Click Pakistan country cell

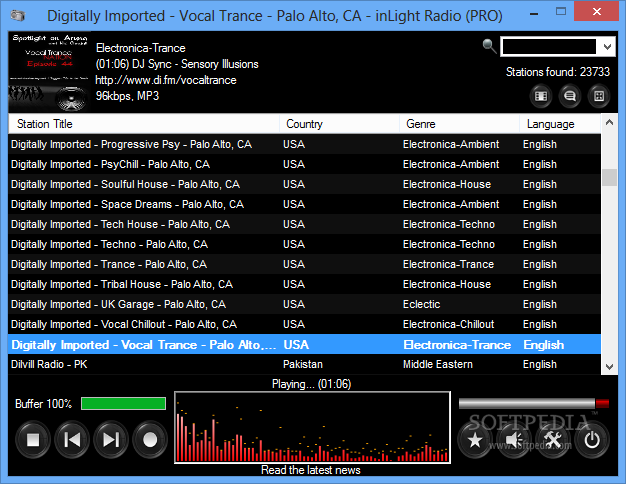(303, 364)
